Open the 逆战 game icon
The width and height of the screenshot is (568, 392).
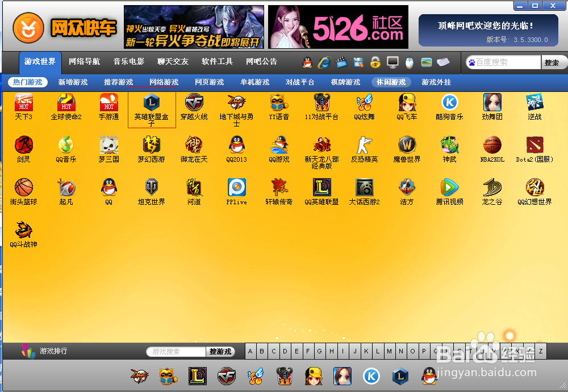point(534,107)
